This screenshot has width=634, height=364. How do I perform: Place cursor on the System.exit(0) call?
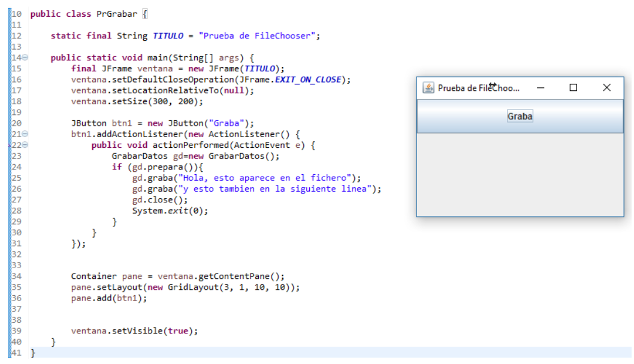pos(171,210)
